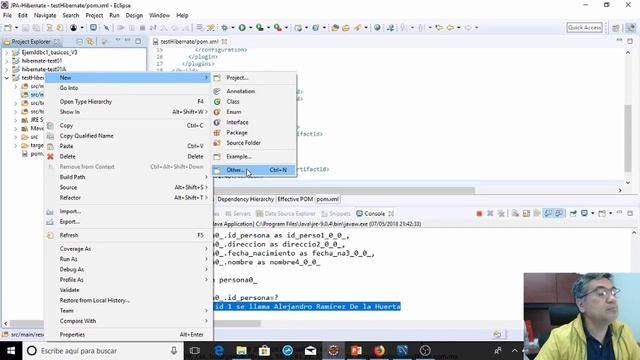Open the New wizard dropdown arrow
The image size is (640, 360).
point(16,28)
